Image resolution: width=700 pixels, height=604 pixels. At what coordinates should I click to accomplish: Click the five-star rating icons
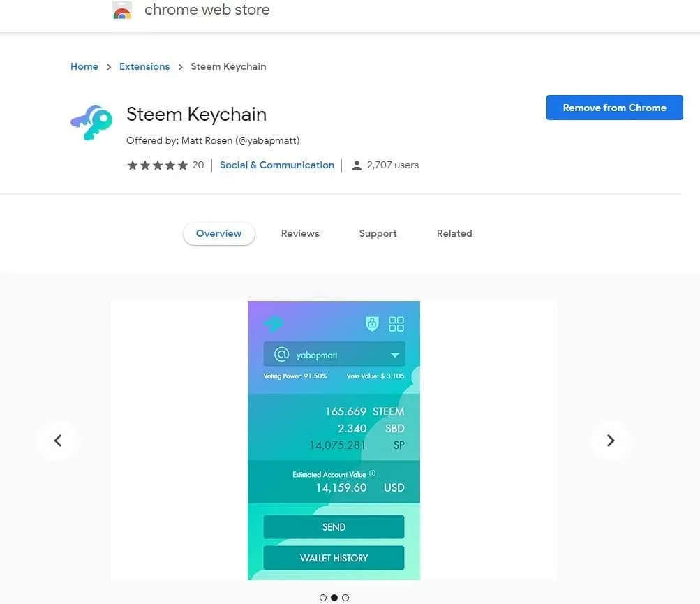(158, 165)
